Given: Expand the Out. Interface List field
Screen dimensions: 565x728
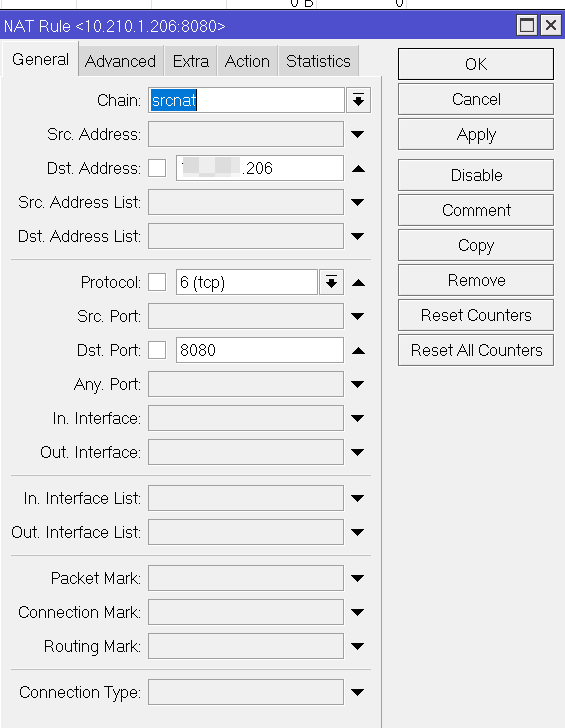Looking at the screenshot, I should point(357,533).
